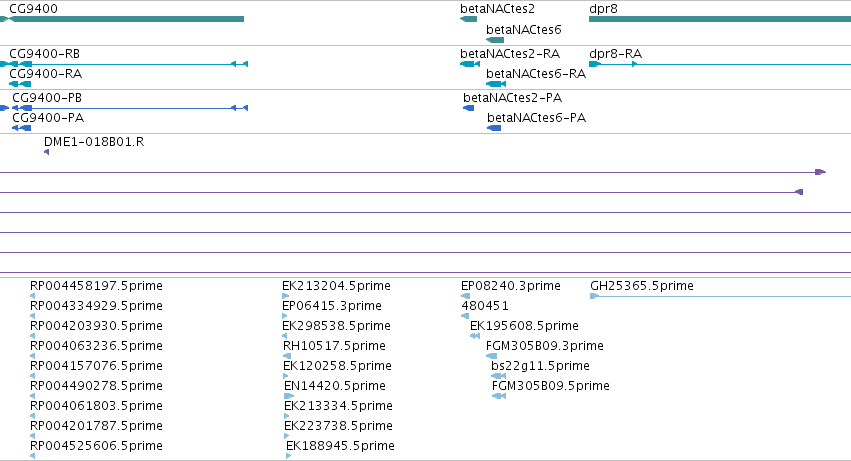Select the betaNACtes2-PA protein glyph
851x461 pixels.
pos(468,108)
